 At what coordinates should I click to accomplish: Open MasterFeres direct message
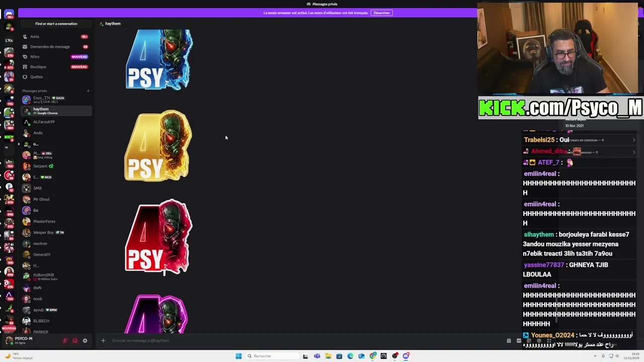click(x=56, y=221)
